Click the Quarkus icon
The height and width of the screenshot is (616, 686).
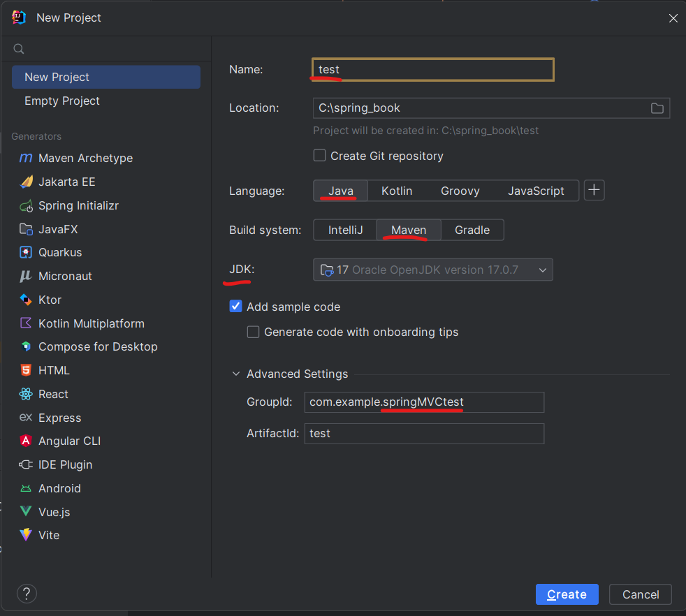(x=26, y=252)
